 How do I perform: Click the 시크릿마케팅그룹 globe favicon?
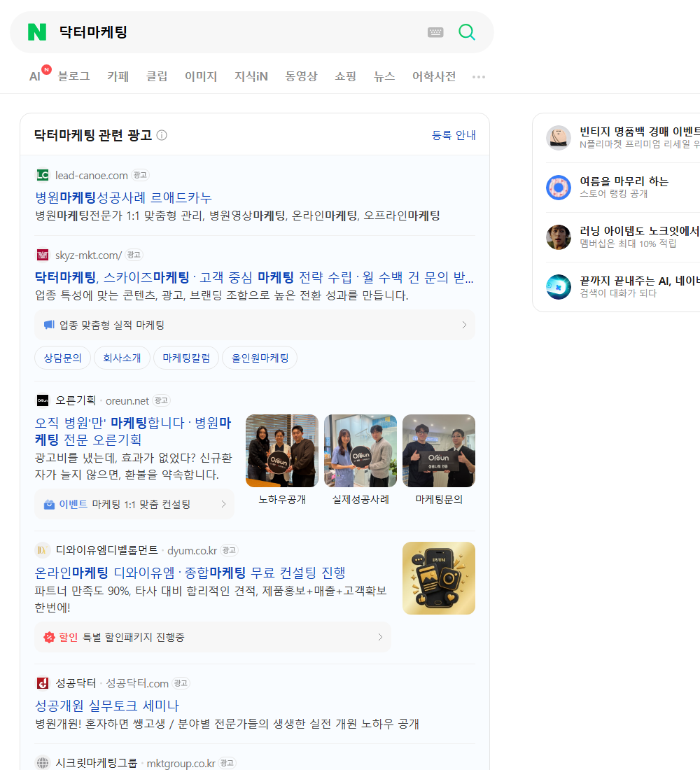pos(43,762)
